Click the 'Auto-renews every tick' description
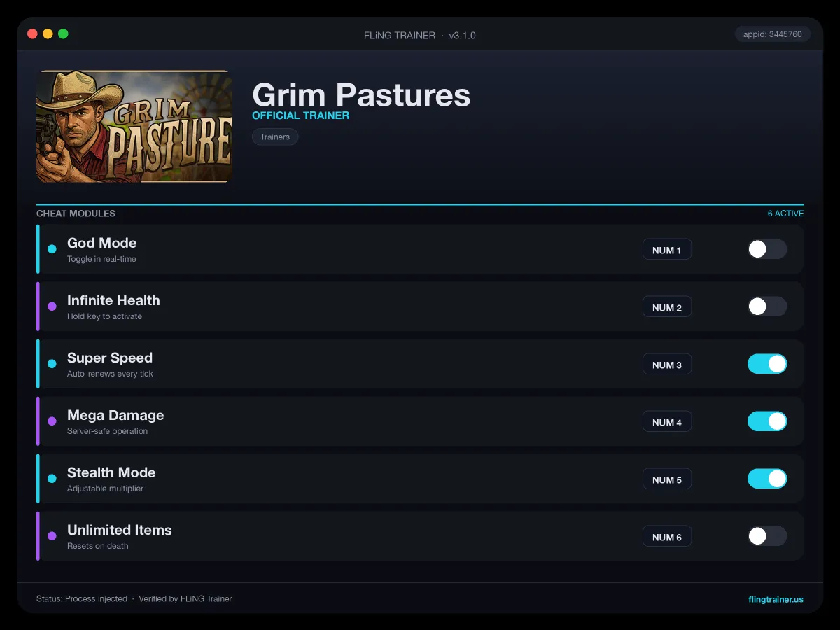 [x=110, y=374]
